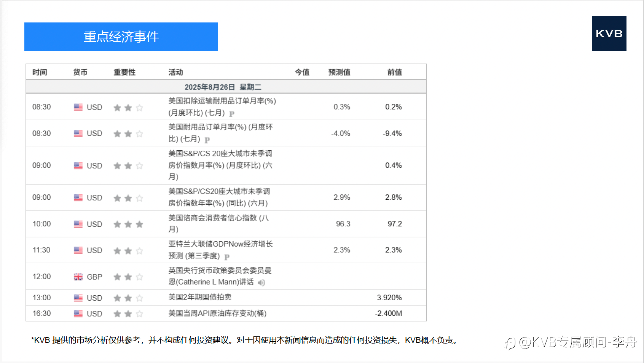Viewport: 644px width, 363px height.
Task: Click the 预测值 column header
Action: (x=339, y=72)
